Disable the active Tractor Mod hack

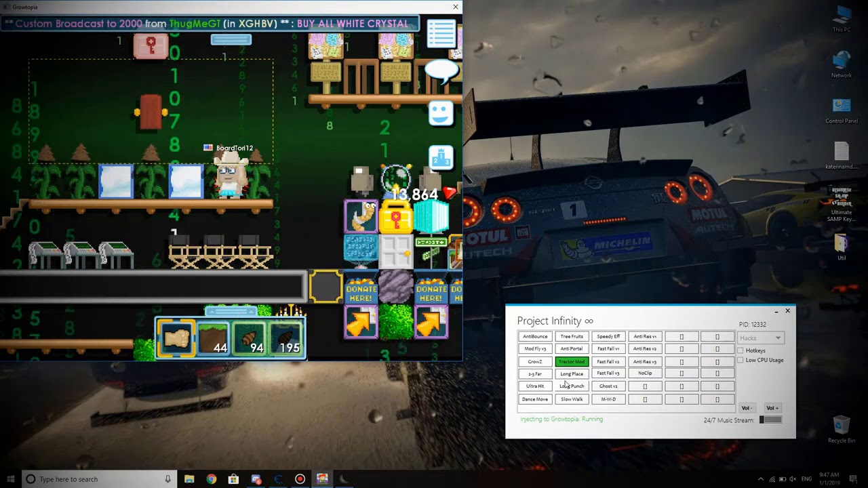click(572, 361)
